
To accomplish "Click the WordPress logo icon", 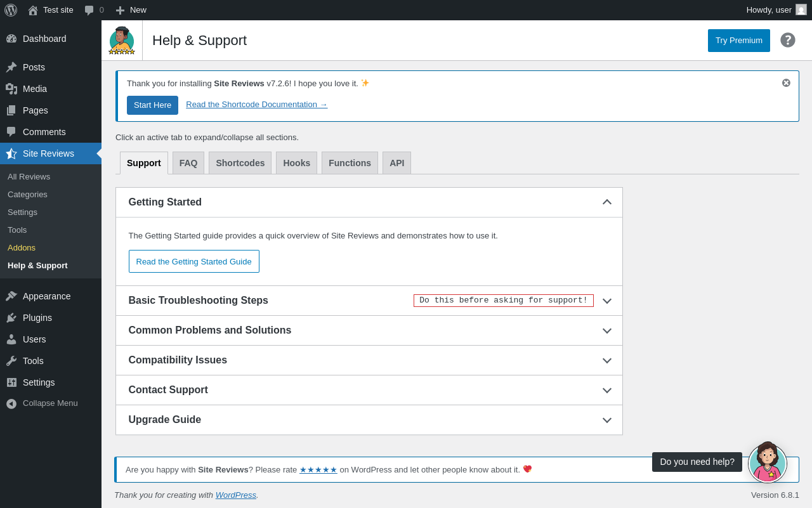I will pyautogui.click(x=11, y=10).
